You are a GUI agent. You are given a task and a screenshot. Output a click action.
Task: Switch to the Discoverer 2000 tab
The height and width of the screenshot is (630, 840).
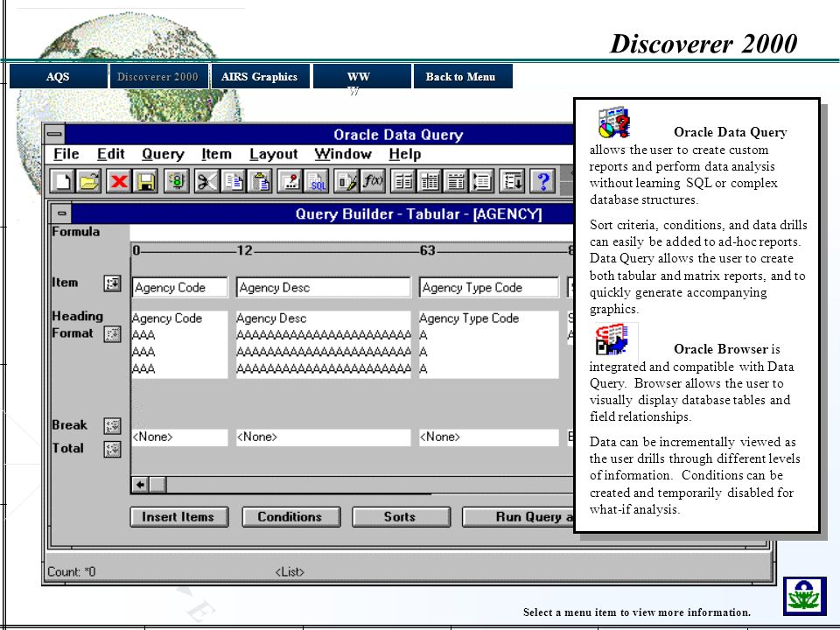pos(158,76)
